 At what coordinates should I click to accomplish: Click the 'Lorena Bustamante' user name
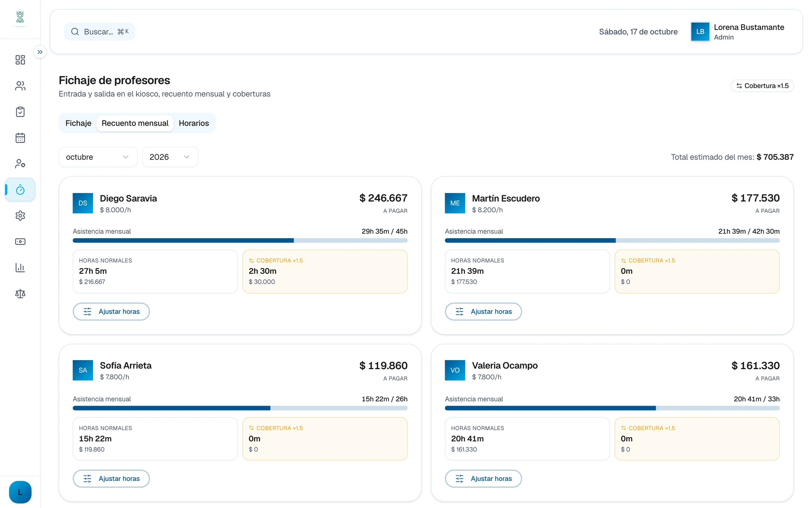[749, 27]
